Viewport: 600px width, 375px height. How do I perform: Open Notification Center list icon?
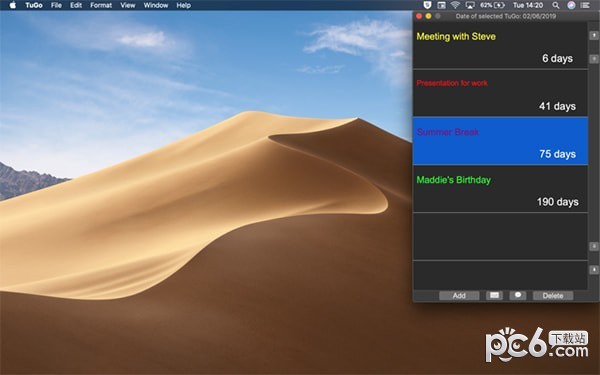(x=585, y=5)
